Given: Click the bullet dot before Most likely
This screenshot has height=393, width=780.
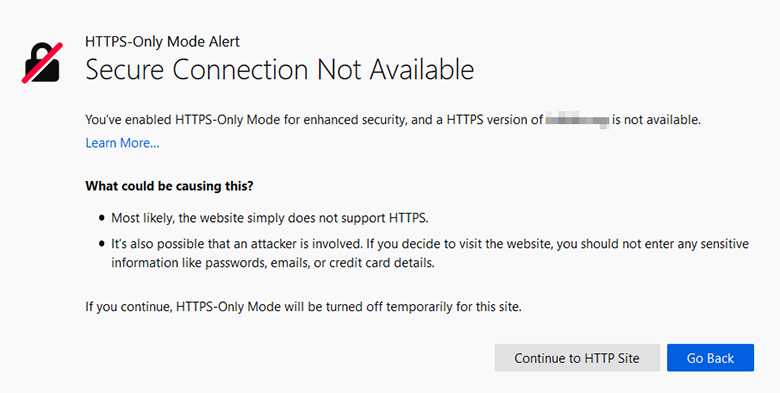Looking at the screenshot, I should [101, 218].
